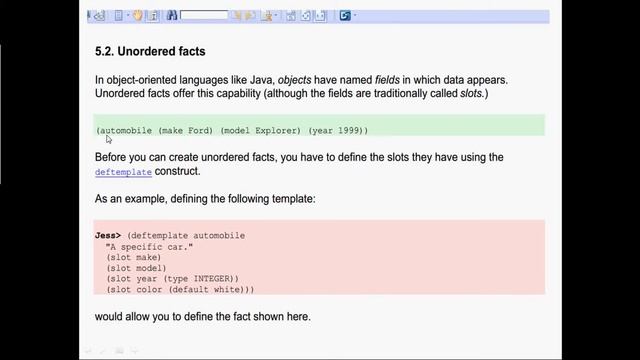Select the text selection tool
Screen dimensions: 640x360
pyautogui.click(x=153, y=16)
